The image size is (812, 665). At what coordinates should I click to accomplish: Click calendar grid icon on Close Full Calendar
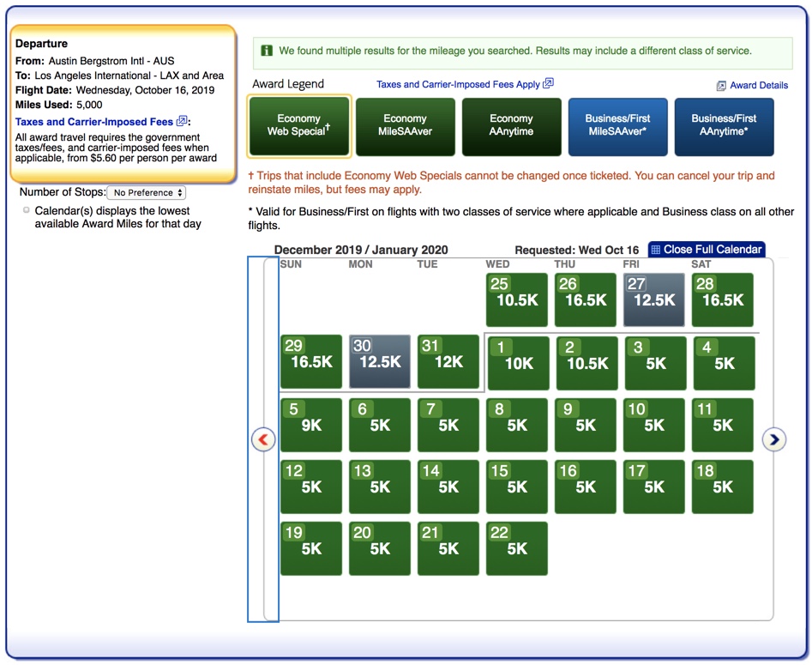[x=656, y=250]
